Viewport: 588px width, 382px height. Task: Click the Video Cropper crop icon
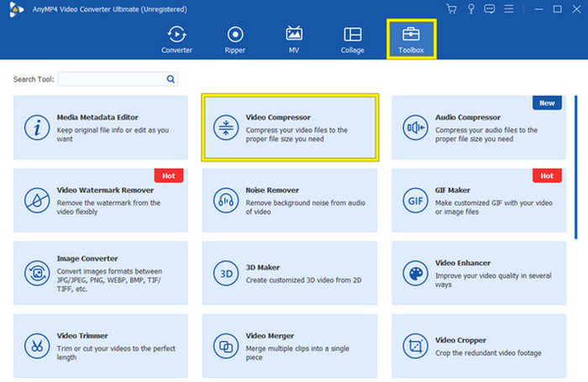(x=415, y=346)
